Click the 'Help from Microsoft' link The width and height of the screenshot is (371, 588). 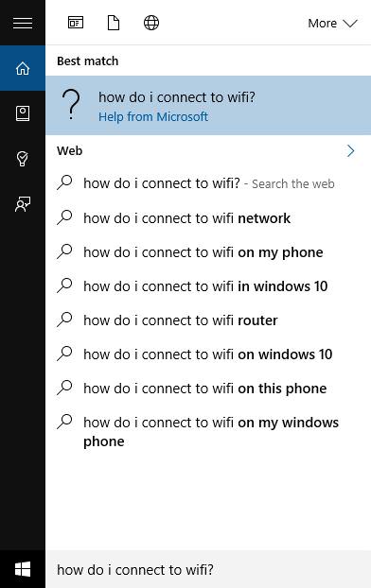pyautogui.click(x=153, y=116)
